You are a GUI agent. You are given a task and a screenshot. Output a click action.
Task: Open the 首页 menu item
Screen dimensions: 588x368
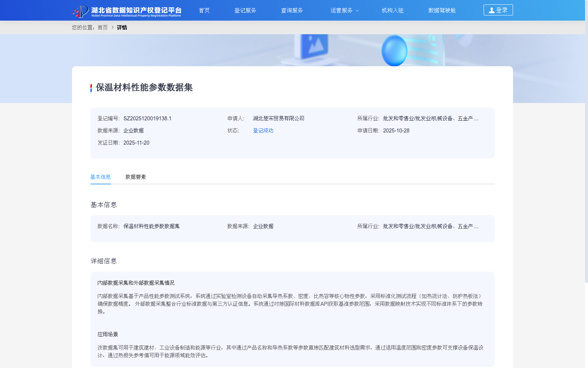[x=204, y=10]
